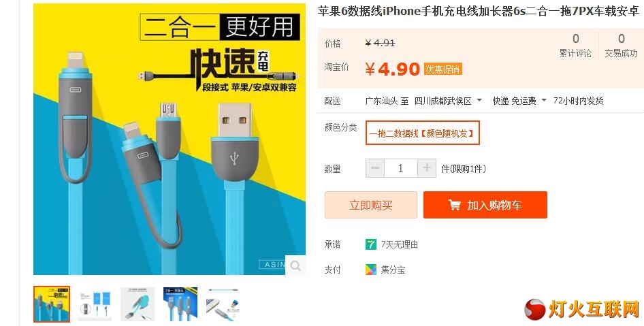Click the 灯火互联网 red logo icon
The image size is (644, 326).
click(535, 310)
